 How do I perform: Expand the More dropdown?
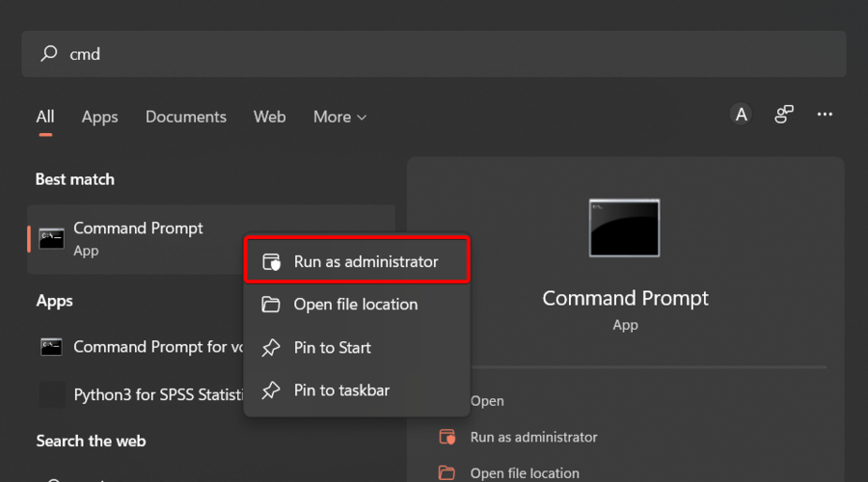point(339,117)
